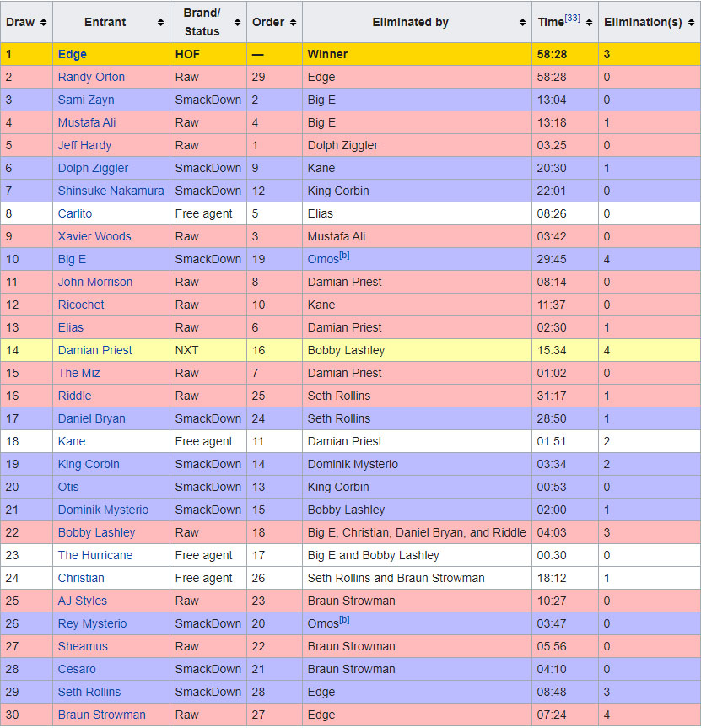The image size is (701, 728).
Task: Select the time value 29:45
Action: tap(552, 259)
